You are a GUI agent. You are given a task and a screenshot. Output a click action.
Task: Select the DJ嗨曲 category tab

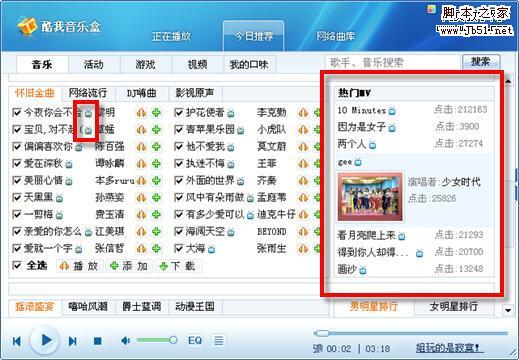tap(142, 93)
